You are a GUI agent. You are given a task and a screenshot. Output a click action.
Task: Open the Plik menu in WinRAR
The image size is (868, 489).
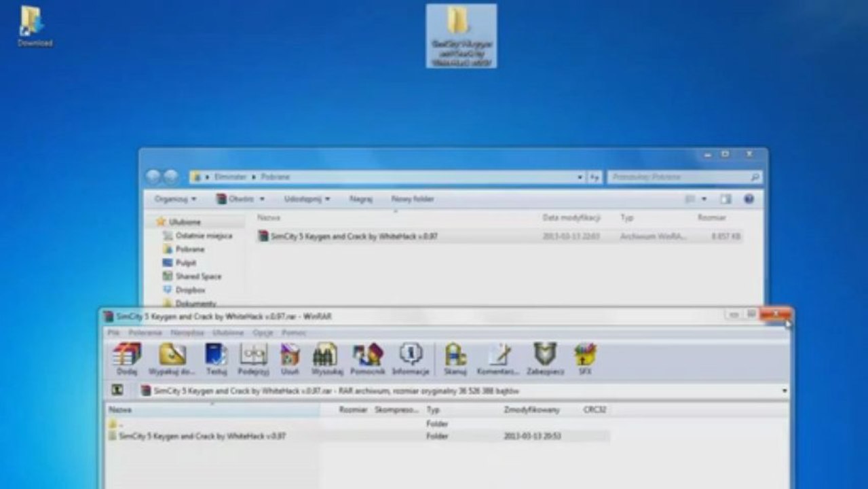pos(113,333)
